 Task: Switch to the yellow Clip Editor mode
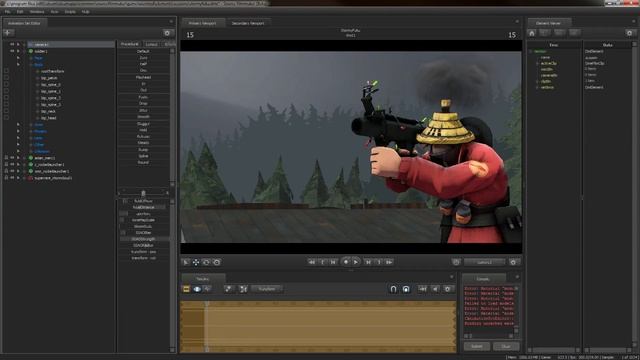point(186,289)
